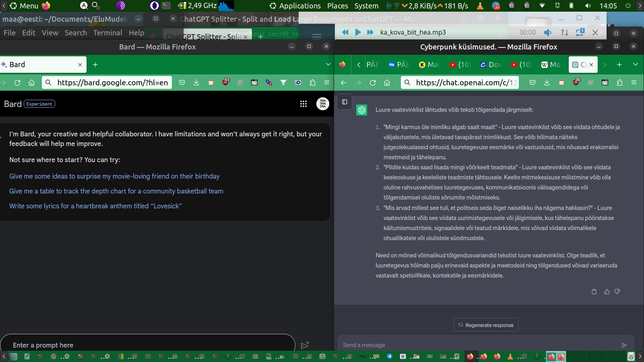Toggle repeat mode in the audio player
This screenshot has width=644, height=362.
tap(580, 32)
